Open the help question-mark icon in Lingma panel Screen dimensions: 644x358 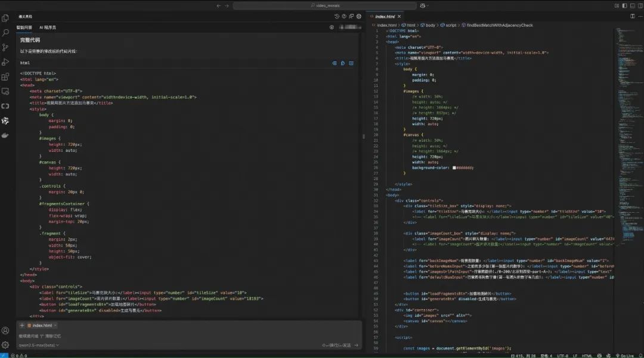point(344,17)
